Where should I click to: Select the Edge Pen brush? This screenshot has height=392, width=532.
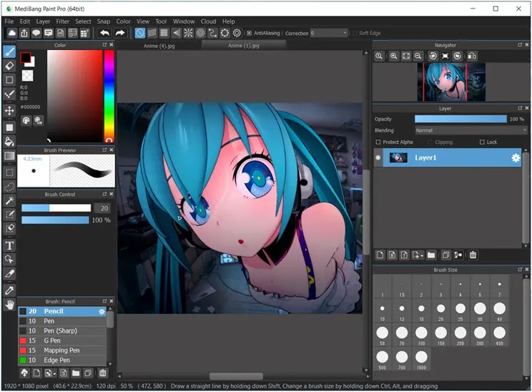(62, 360)
